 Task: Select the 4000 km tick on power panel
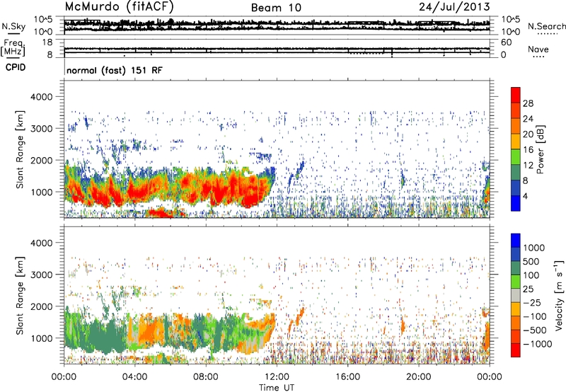41,97
